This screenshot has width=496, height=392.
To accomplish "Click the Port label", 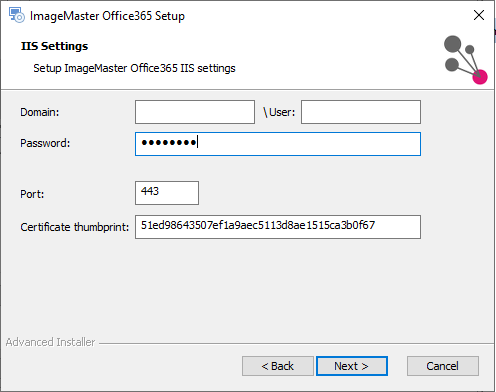I will (32, 194).
